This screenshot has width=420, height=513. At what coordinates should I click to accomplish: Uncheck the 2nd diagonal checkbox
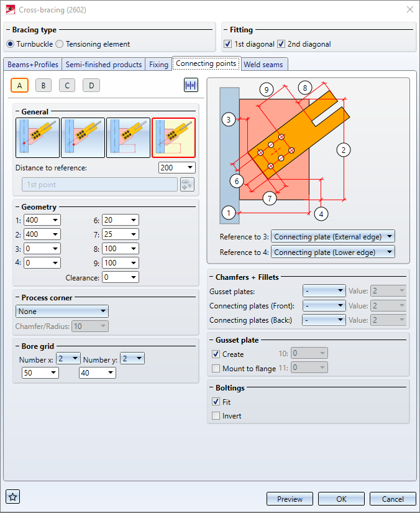[x=281, y=44]
